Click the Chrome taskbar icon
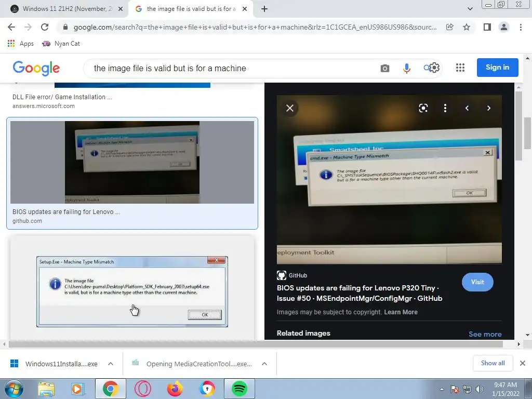This screenshot has width=532, height=399. pyautogui.click(x=110, y=389)
